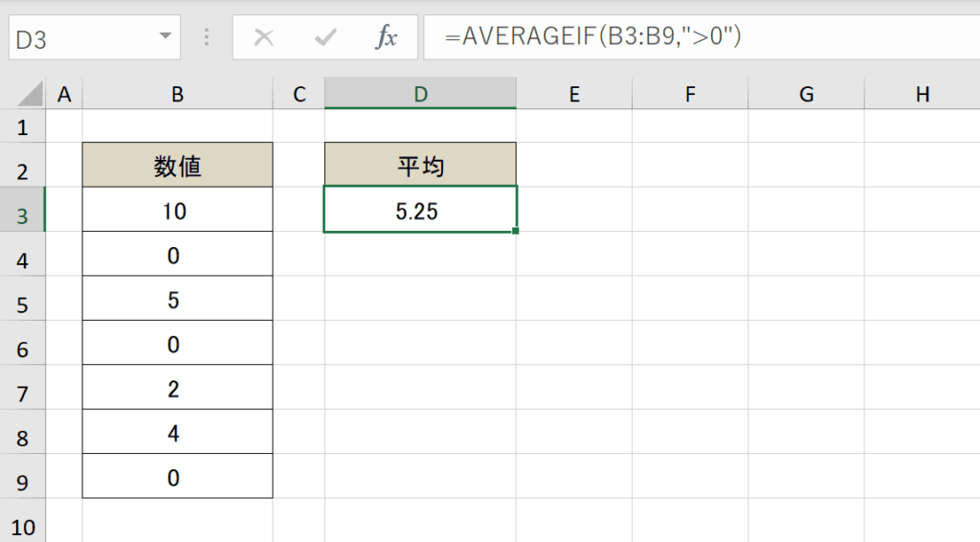The width and height of the screenshot is (980, 542).
Task: Click the Insert Function fx icon
Action: click(387, 37)
